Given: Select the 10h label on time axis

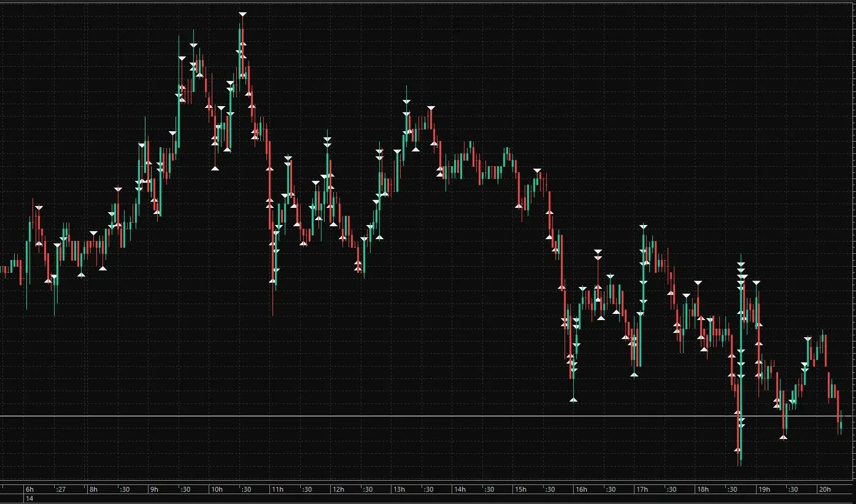Looking at the screenshot, I should point(217,489).
